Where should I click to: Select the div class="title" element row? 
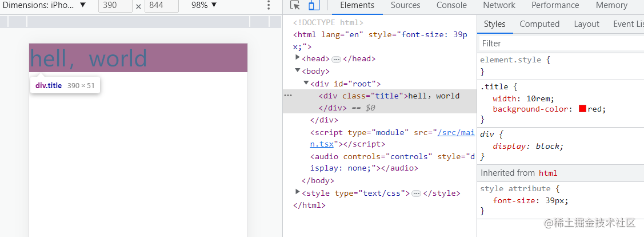coord(379,102)
